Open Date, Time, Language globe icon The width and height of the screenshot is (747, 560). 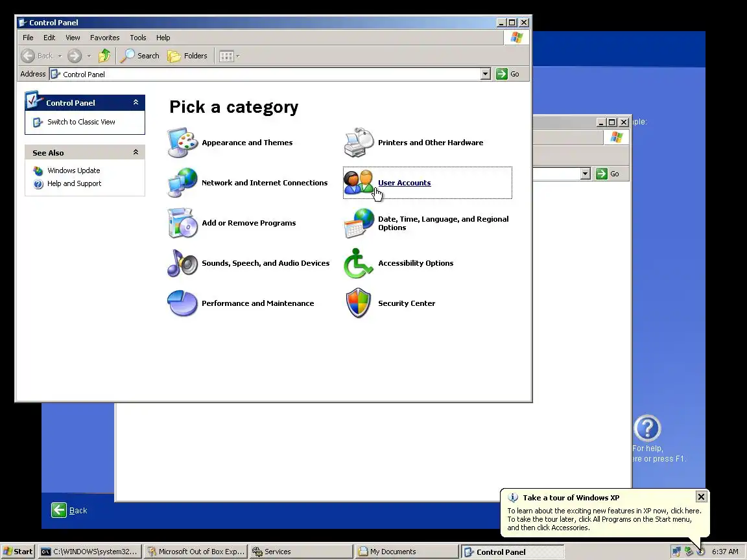tap(359, 223)
